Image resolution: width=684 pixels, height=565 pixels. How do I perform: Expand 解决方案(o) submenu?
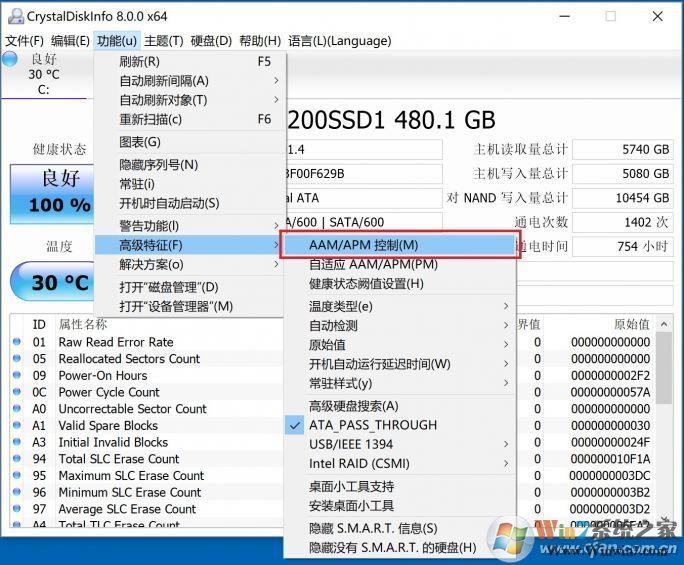coord(190,264)
